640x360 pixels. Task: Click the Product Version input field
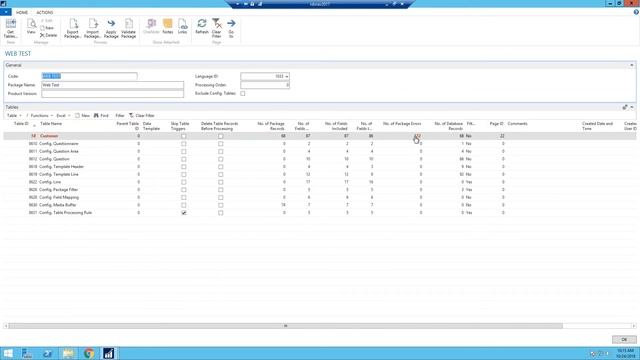pos(113,93)
